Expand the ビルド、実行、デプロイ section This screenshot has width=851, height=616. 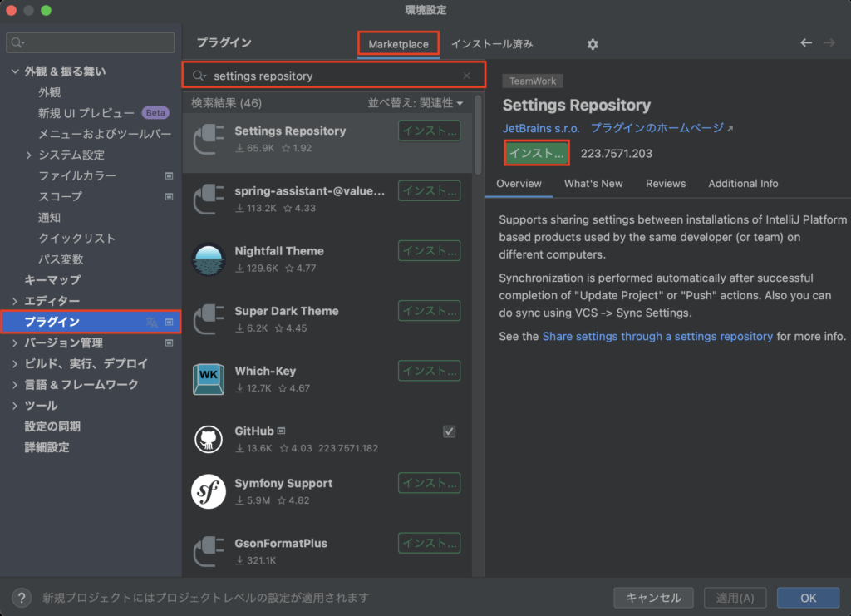[15, 364]
